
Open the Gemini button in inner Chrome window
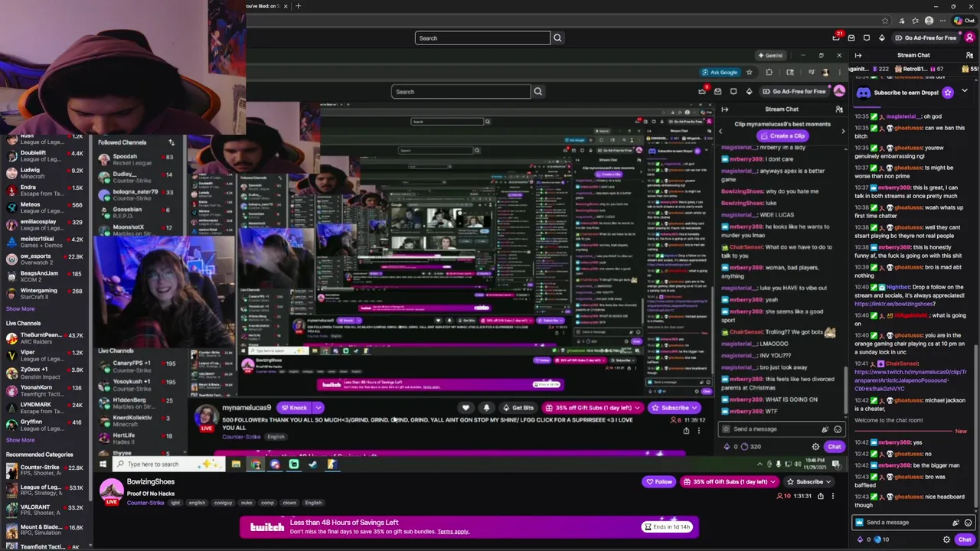770,55
